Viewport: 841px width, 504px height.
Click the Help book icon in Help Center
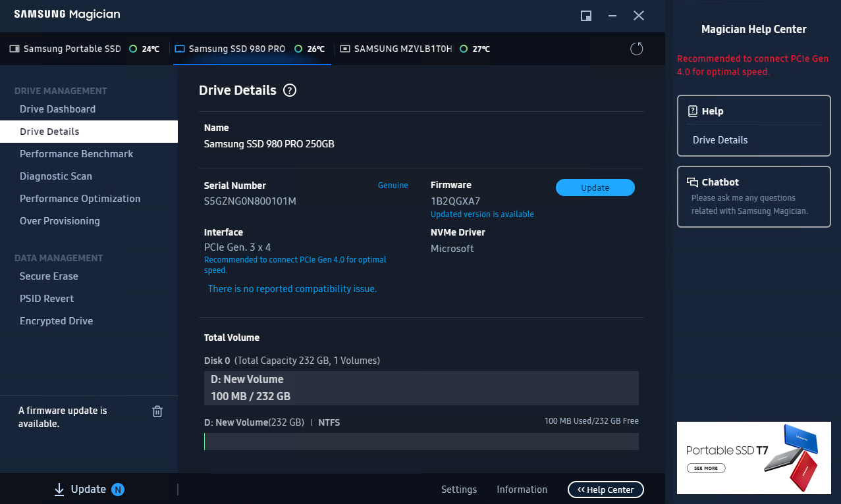point(692,111)
